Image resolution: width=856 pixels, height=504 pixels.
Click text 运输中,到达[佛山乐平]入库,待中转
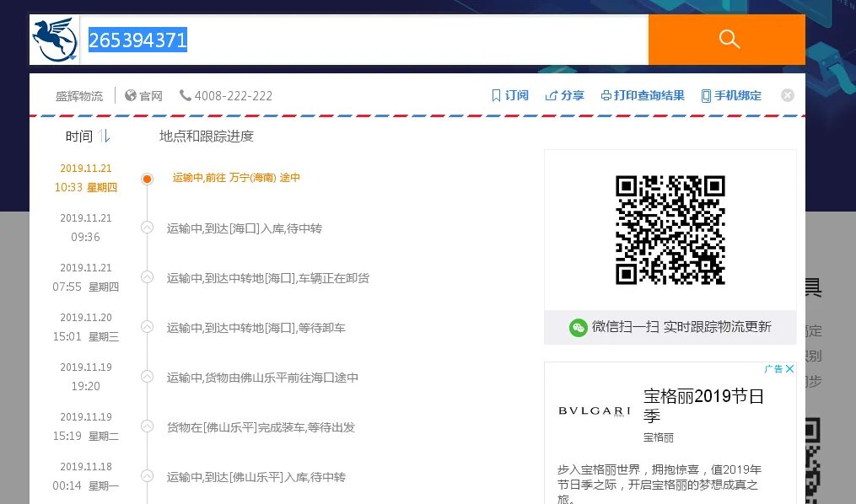pyautogui.click(x=256, y=477)
